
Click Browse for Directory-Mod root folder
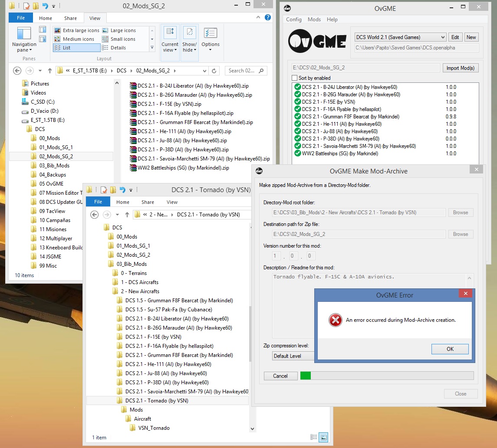tap(460, 213)
